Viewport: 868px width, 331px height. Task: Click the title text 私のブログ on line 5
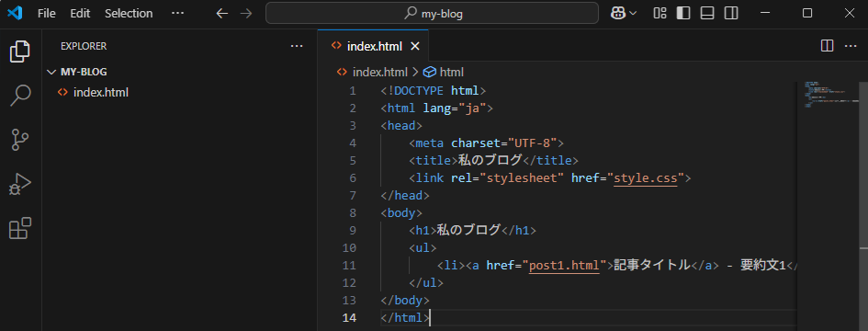(490, 161)
